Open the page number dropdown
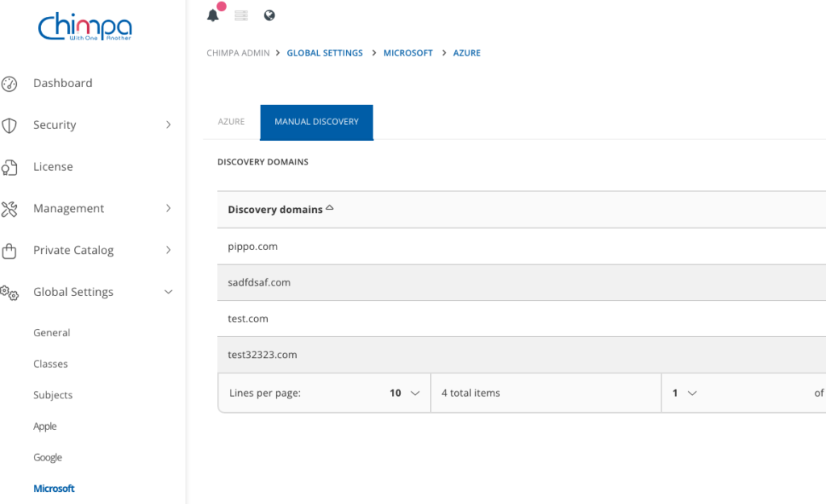The image size is (826, 504). point(684,393)
